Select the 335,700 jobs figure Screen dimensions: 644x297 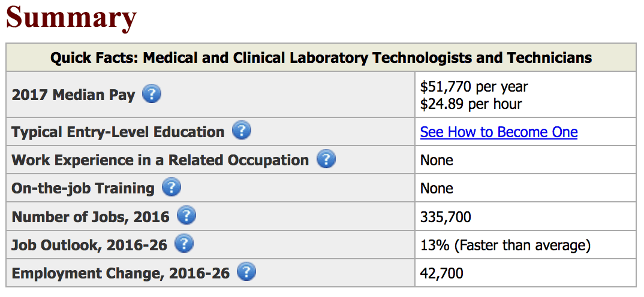(446, 217)
